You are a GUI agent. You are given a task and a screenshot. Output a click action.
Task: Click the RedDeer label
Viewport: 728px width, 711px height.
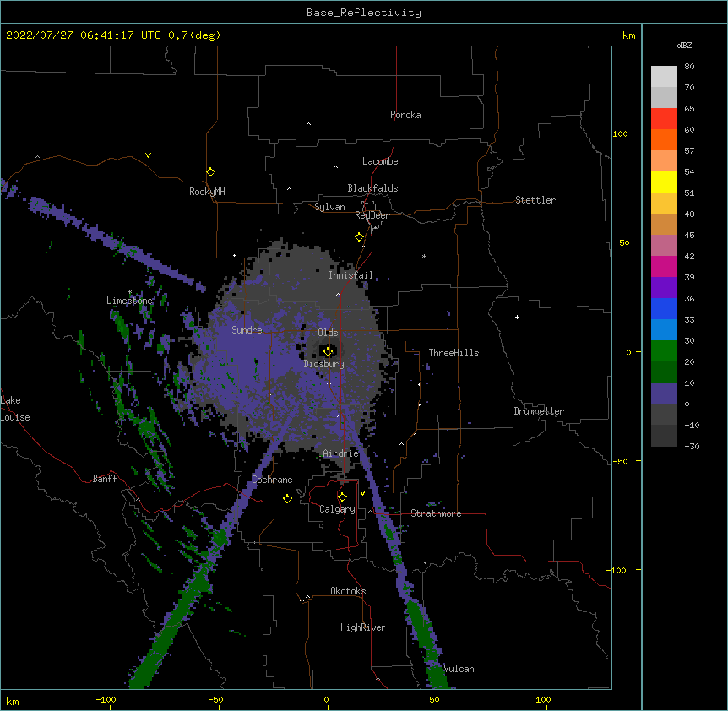[372, 215]
